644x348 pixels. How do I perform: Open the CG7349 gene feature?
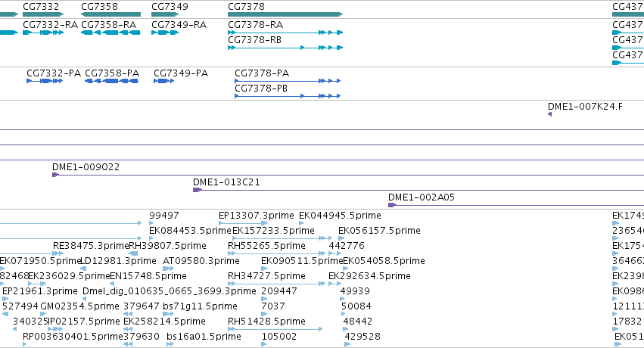[x=165, y=14]
